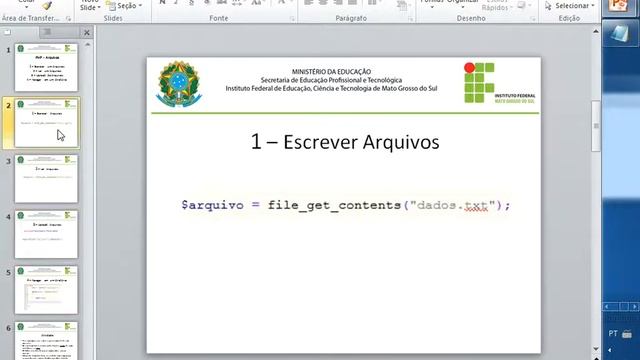Open the Selecionar dropdown
This screenshot has height=360, width=640.
(593, 6)
